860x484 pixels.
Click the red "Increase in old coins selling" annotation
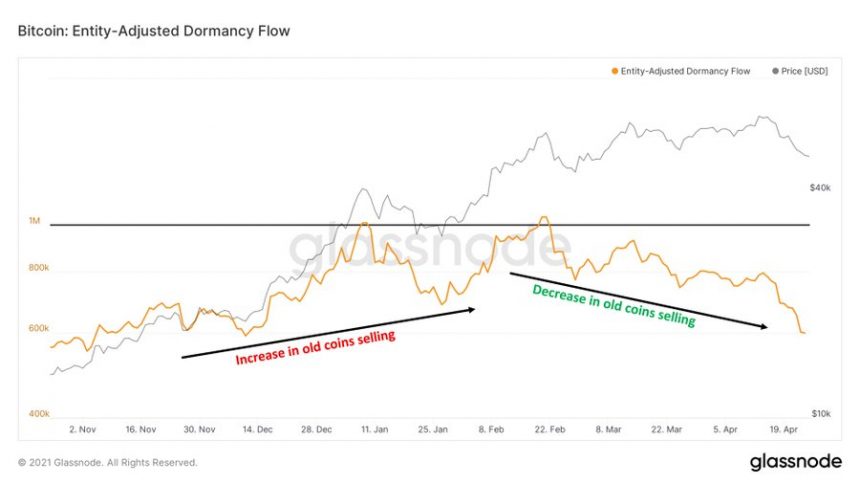[316, 346]
